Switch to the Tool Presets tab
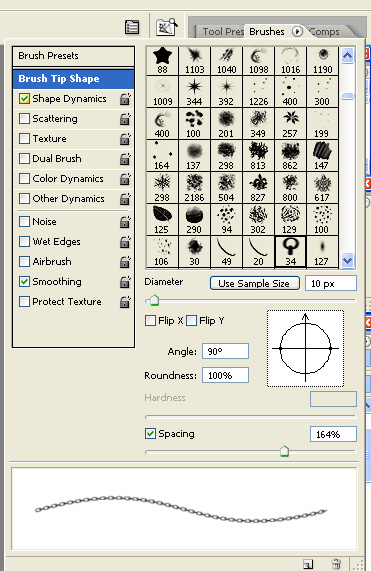 pyautogui.click(x=220, y=32)
